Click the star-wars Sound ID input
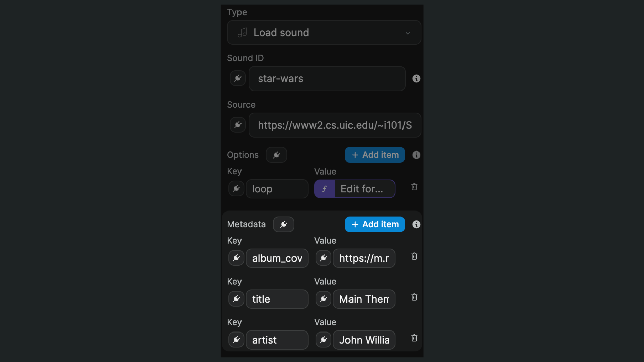The height and width of the screenshot is (362, 644). click(x=327, y=79)
